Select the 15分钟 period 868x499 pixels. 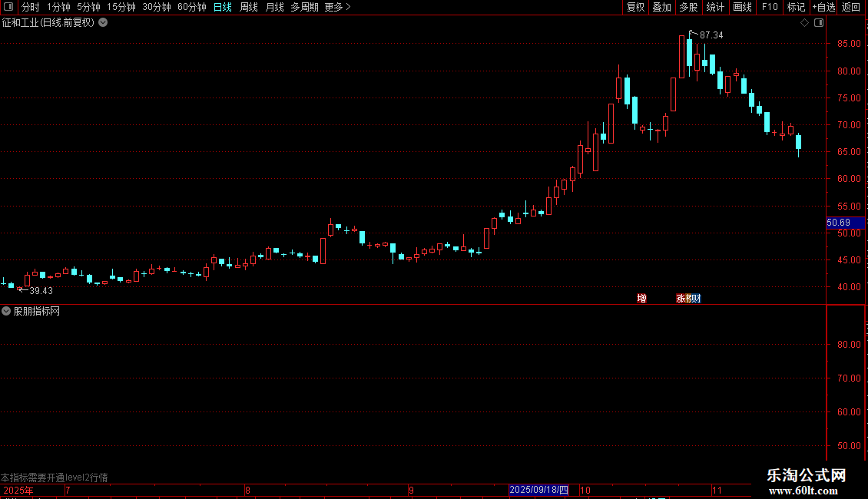point(121,7)
